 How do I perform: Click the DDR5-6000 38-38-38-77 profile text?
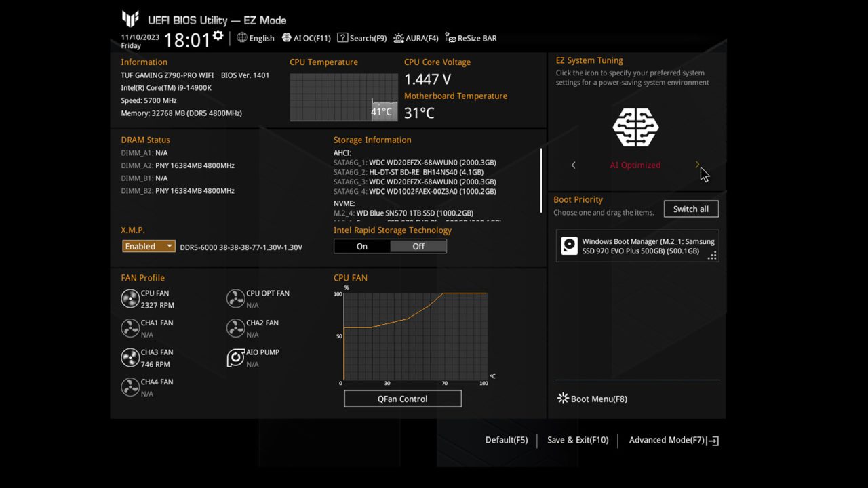(241, 247)
